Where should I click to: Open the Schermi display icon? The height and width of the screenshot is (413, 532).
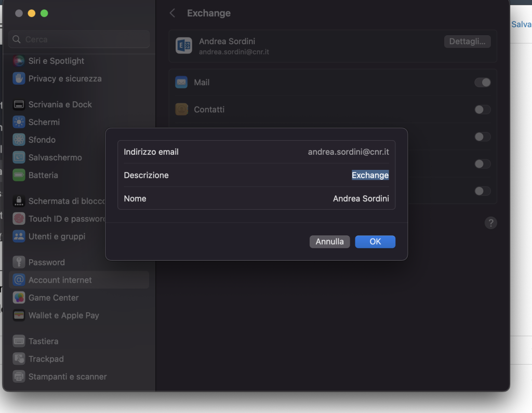tap(19, 122)
